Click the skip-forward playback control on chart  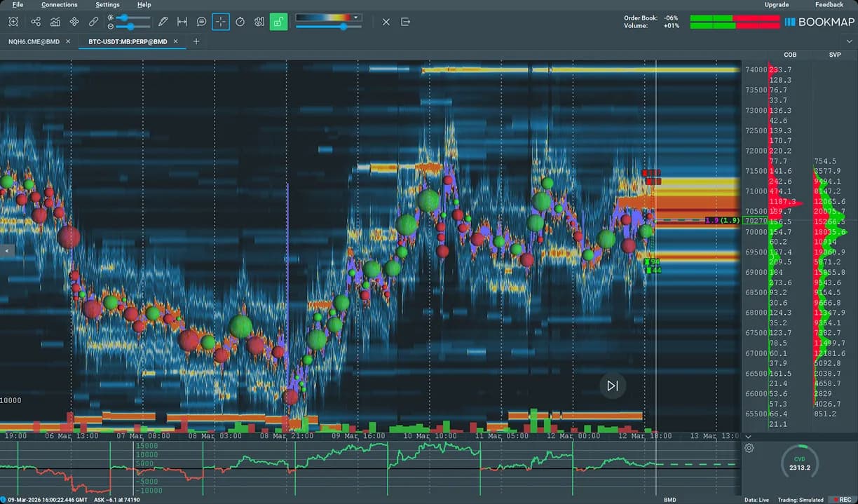click(x=612, y=386)
